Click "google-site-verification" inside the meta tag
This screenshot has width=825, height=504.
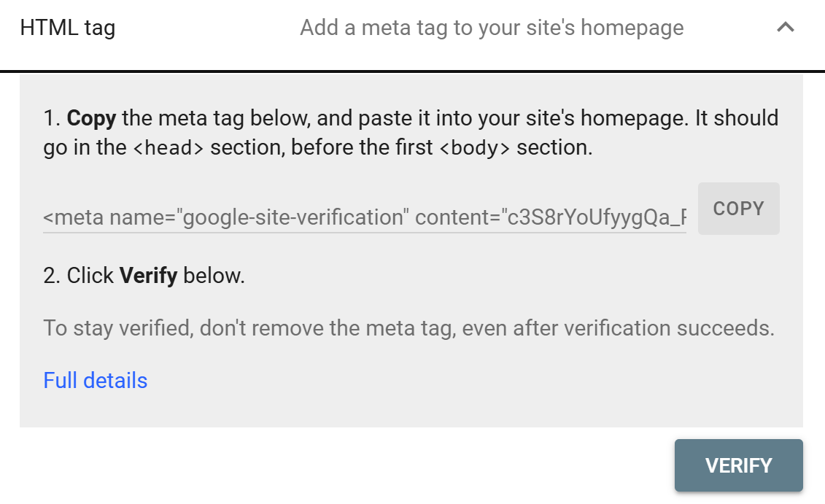pos(294,217)
